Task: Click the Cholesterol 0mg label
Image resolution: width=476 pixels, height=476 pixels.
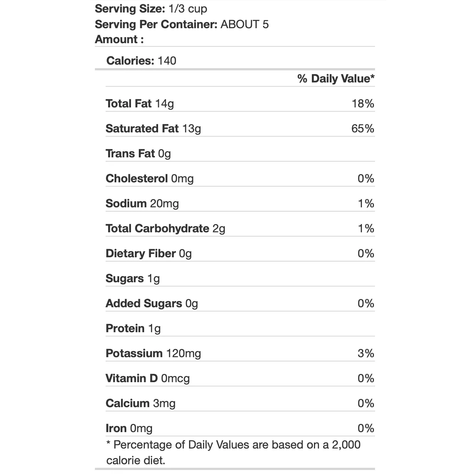Action: (x=150, y=178)
